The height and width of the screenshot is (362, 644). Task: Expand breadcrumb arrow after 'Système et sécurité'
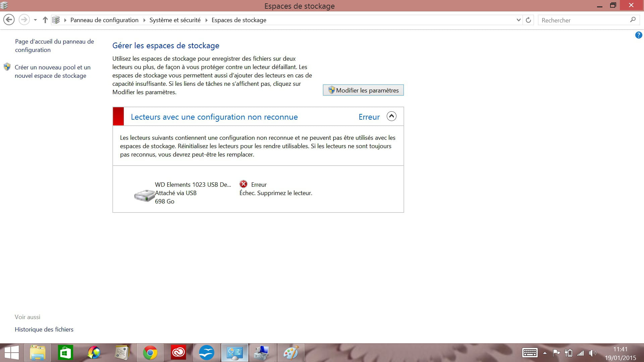pos(206,20)
